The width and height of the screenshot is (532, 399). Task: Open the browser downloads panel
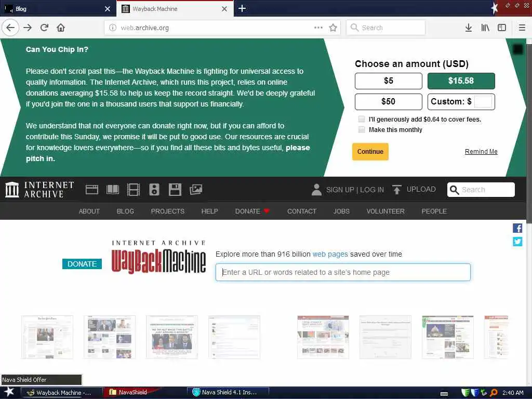click(468, 28)
